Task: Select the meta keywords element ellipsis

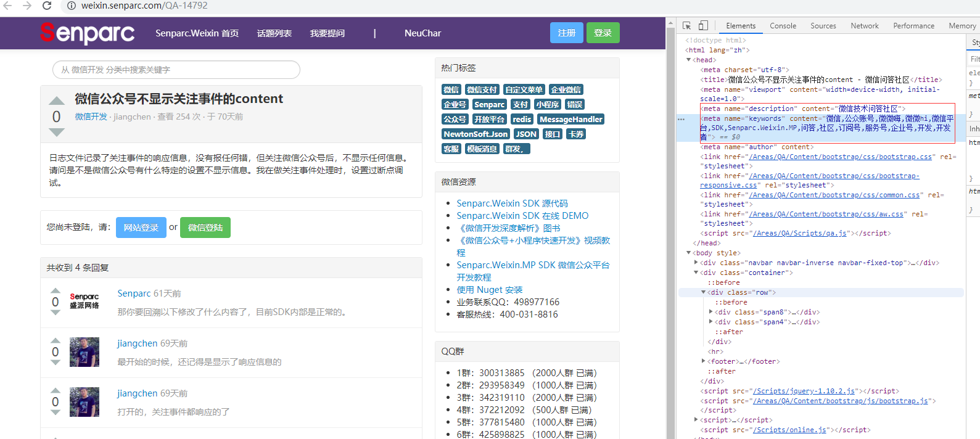Action: pos(681,118)
